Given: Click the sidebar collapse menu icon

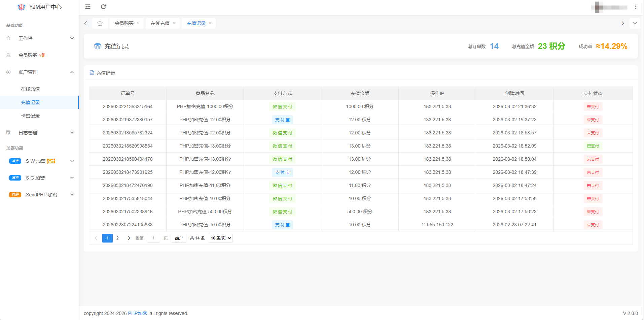Looking at the screenshot, I should pos(88,7).
